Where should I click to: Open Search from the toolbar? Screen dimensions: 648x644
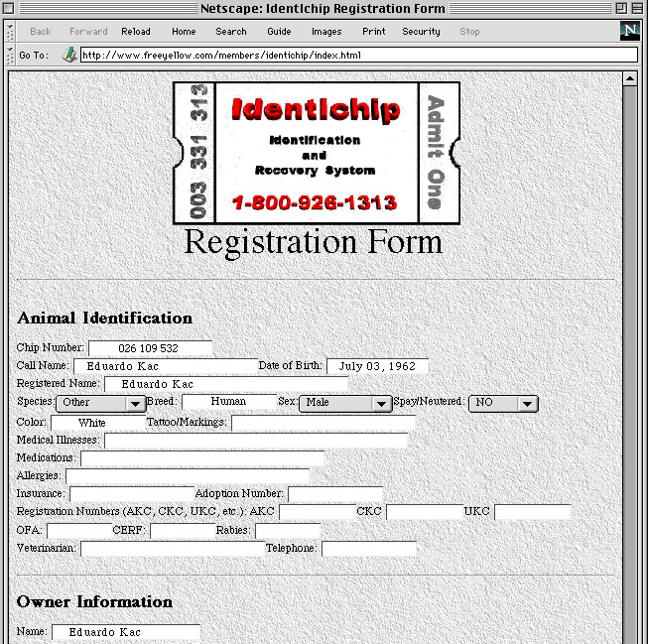[231, 32]
